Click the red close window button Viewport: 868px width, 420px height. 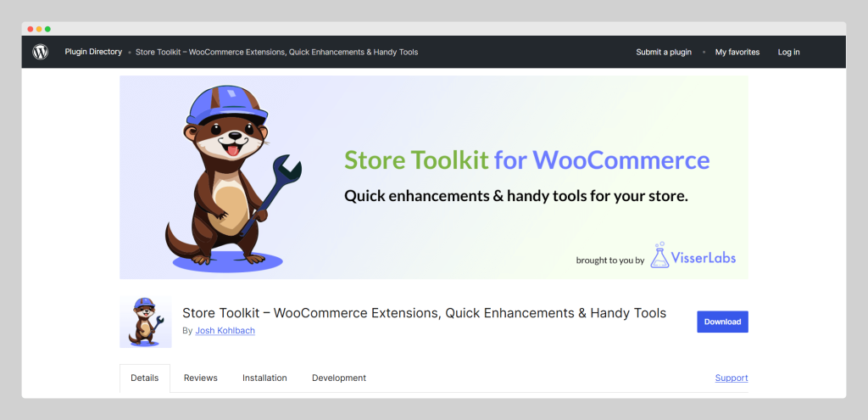[31, 29]
